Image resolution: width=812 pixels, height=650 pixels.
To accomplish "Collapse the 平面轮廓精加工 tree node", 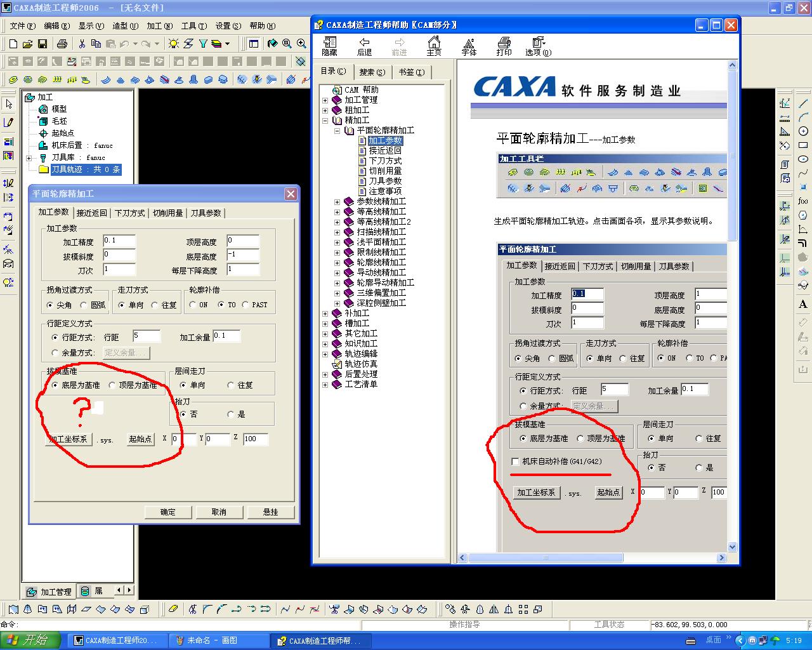I will tap(338, 130).
